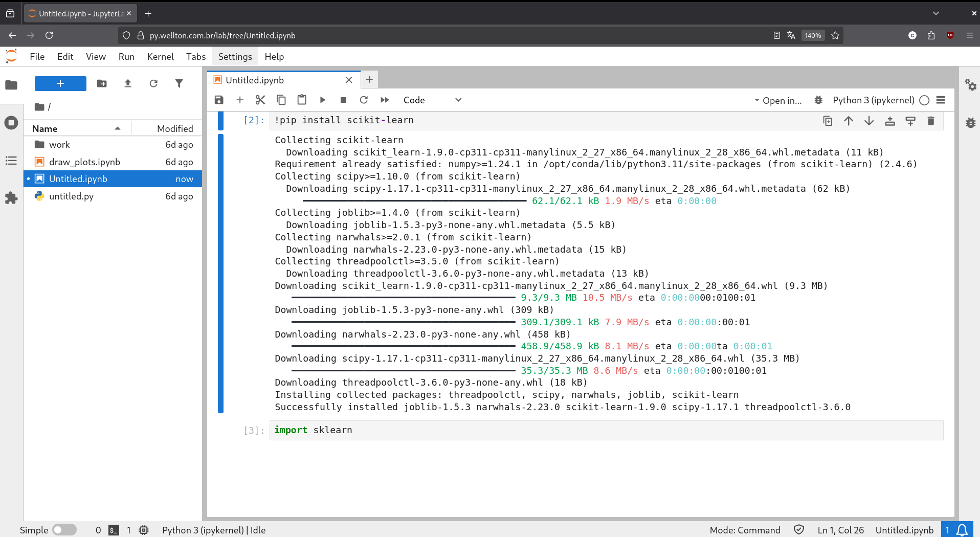This screenshot has height=537, width=980.
Task: Open a new launcher tab with plus
Action: point(369,79)
